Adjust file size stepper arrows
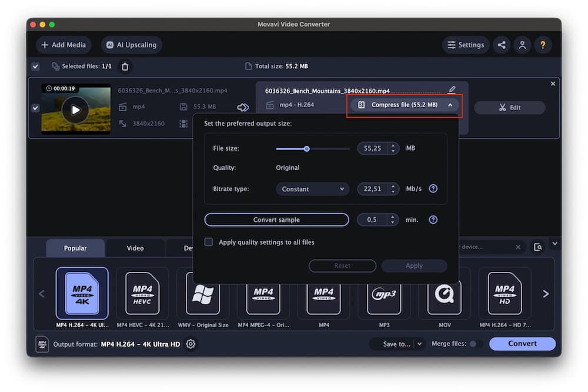This screenshot has width=588, height=392. tap(393, 148)
